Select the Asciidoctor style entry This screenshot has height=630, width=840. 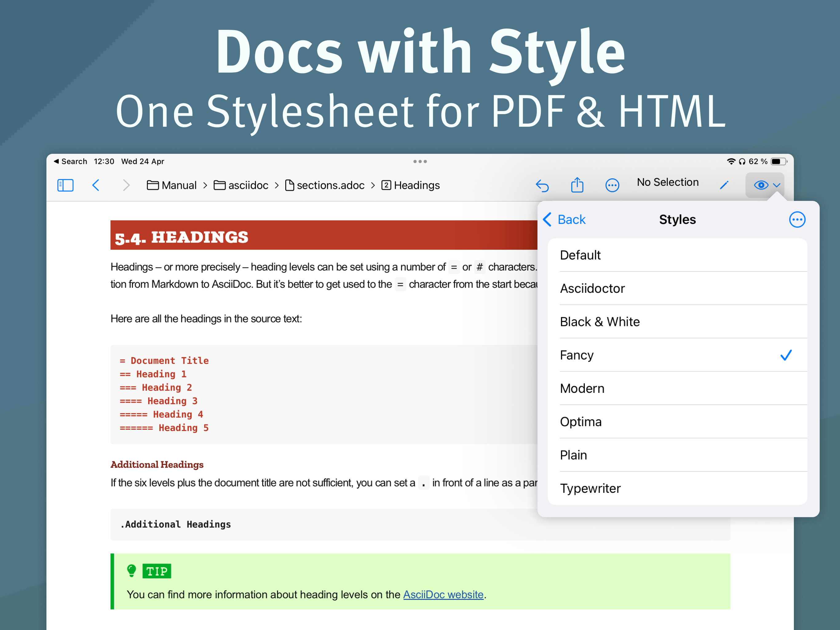click(x=677, y=289)
